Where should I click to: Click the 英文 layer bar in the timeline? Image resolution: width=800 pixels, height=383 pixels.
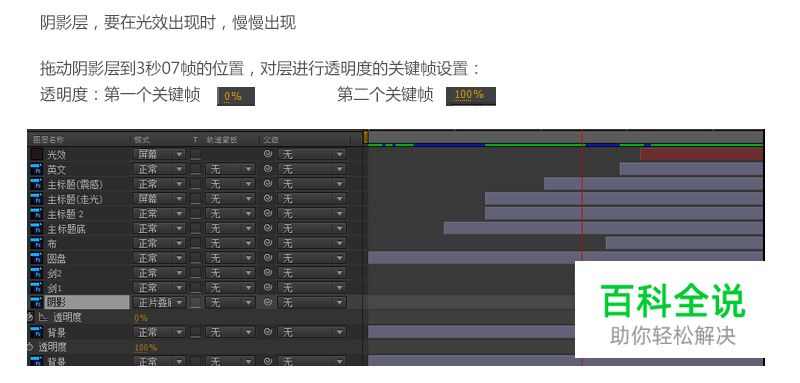coord(691,169)
